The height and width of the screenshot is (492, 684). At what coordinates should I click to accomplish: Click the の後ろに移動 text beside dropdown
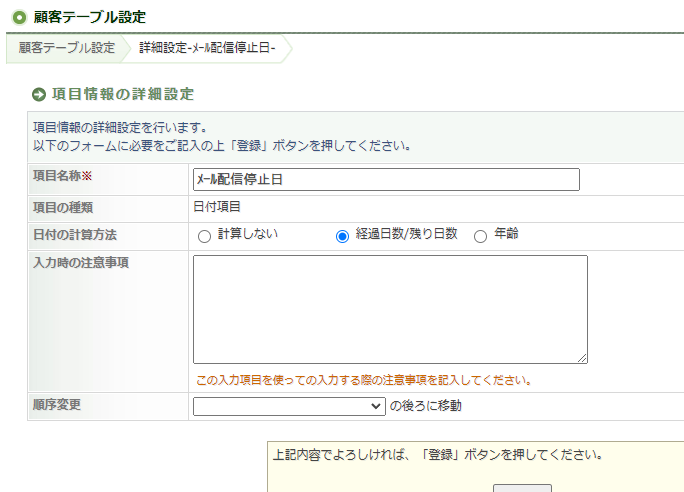coord(426,406)
